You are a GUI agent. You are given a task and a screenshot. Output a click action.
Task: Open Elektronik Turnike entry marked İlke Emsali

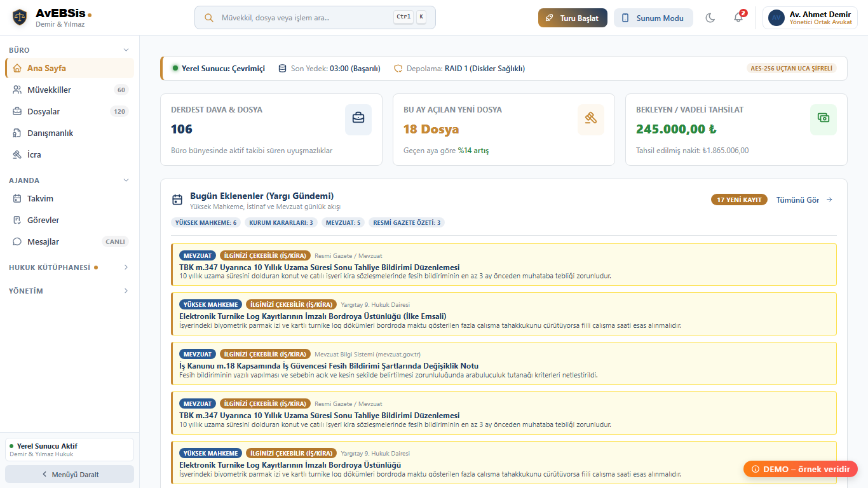pos(504,314)
